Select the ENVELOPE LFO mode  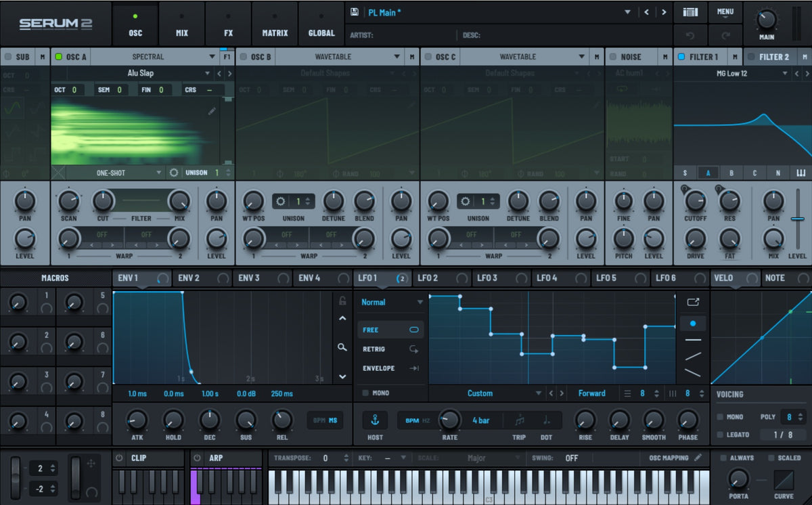(391, 368)
